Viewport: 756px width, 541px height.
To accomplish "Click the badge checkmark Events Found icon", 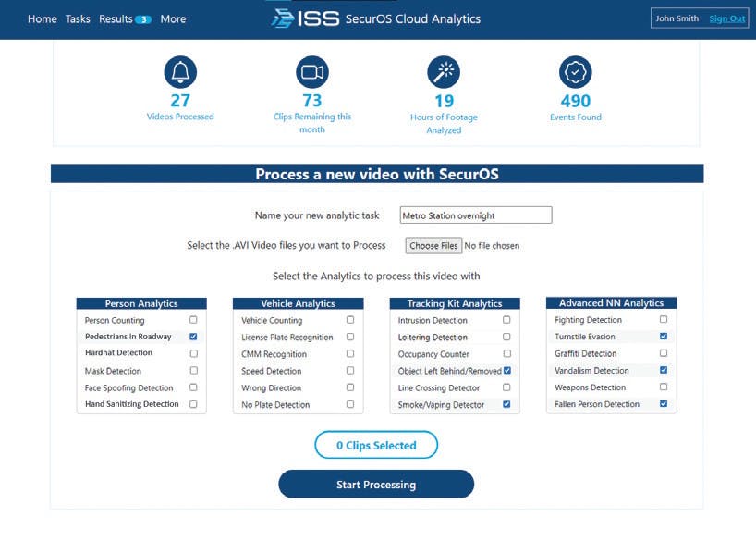I will pos(576,72).
